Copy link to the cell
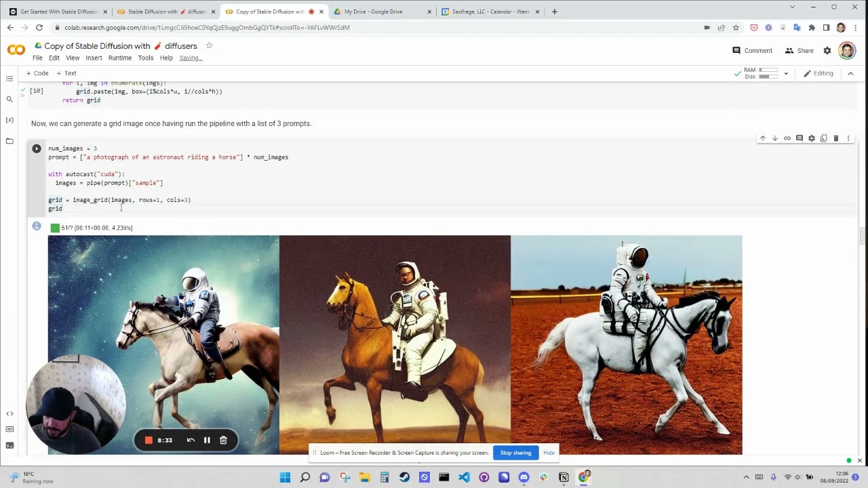This screenshot has width=868, height=488. tap(787, 138)
